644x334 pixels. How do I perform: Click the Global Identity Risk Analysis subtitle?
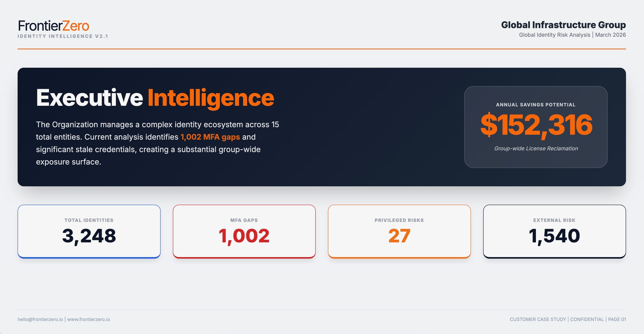[554, 35]
